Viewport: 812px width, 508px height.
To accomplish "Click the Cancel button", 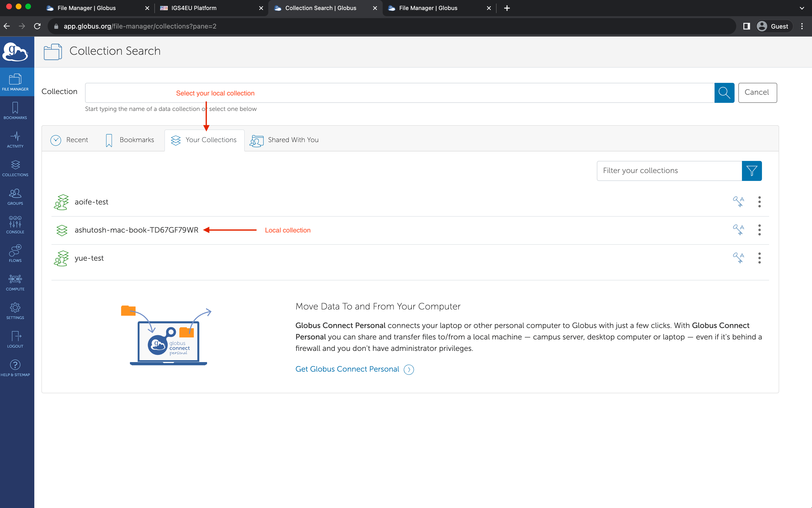I will click(757, 92).
